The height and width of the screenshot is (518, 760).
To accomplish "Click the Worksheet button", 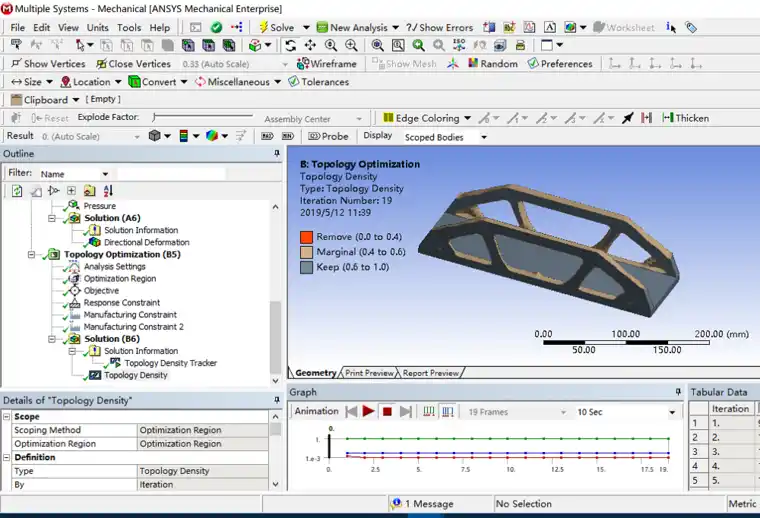I will click(624, 28).
